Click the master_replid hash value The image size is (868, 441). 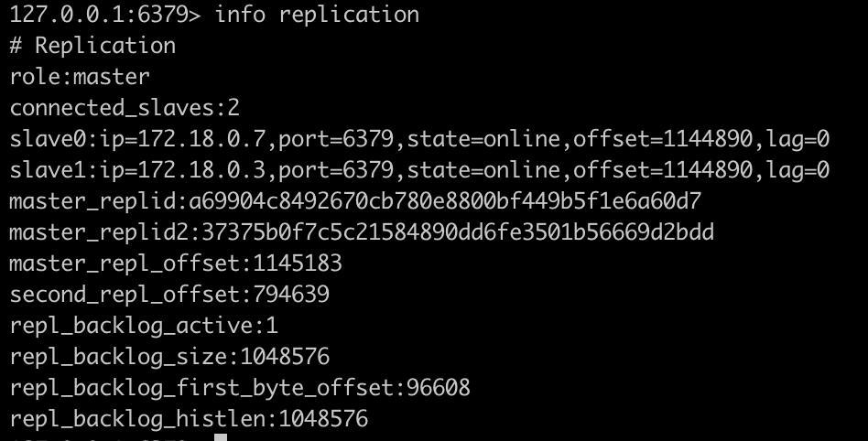pos(445,201)
